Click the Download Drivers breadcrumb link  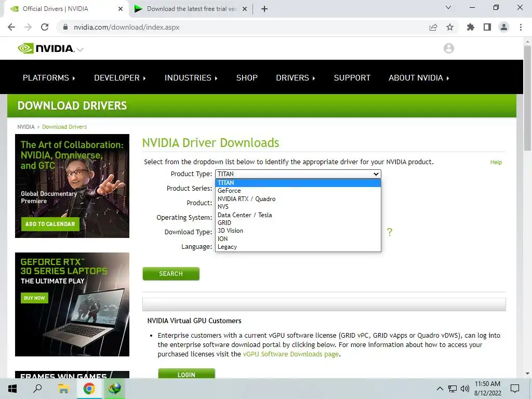pos(64,127)
